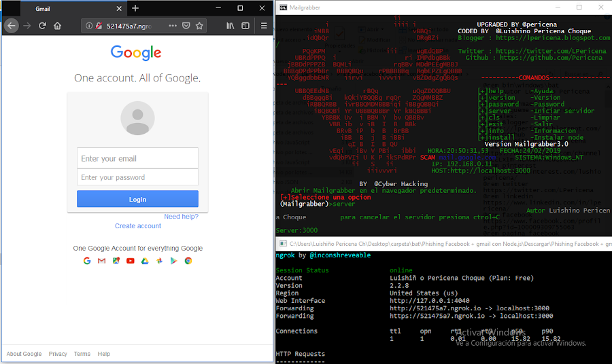This screenshot has width=612, height=364.
Task: Click Mailgrabber window title text
Action: pyautogui.click(x=305, y=7)
